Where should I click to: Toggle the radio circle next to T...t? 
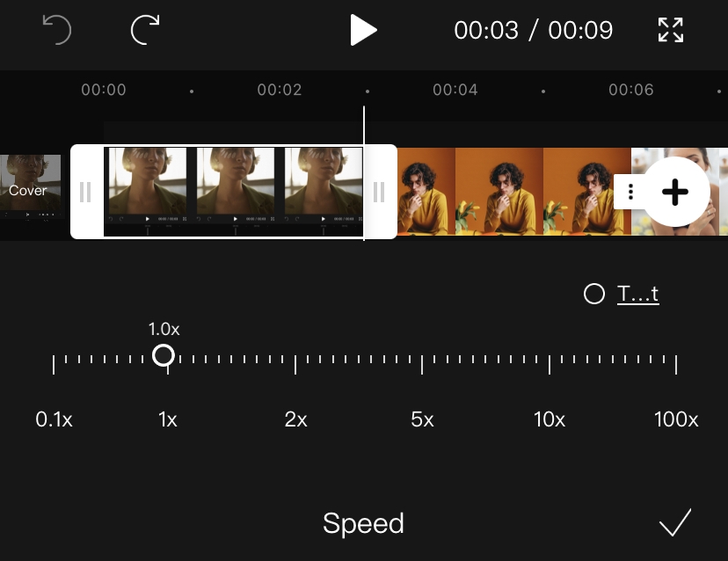coord(593,294)
